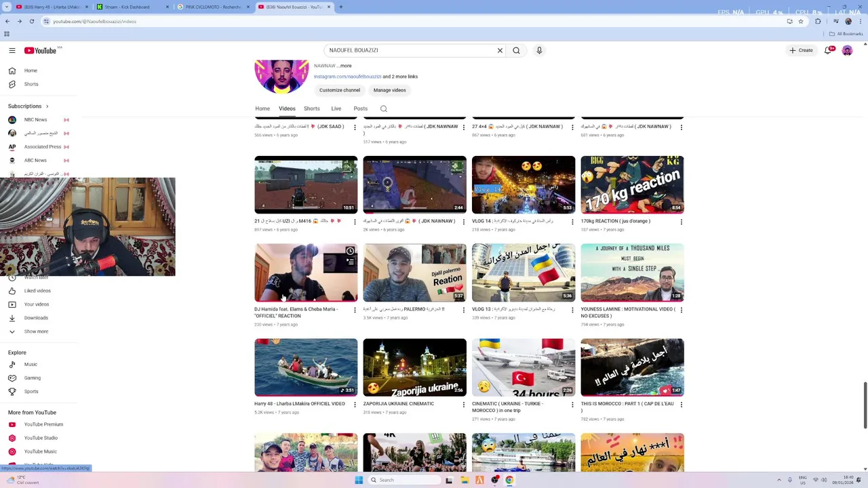Open options for DJ Hamida REACTION video
Viewport: 868px width, 488px height.
pos(355,310)
